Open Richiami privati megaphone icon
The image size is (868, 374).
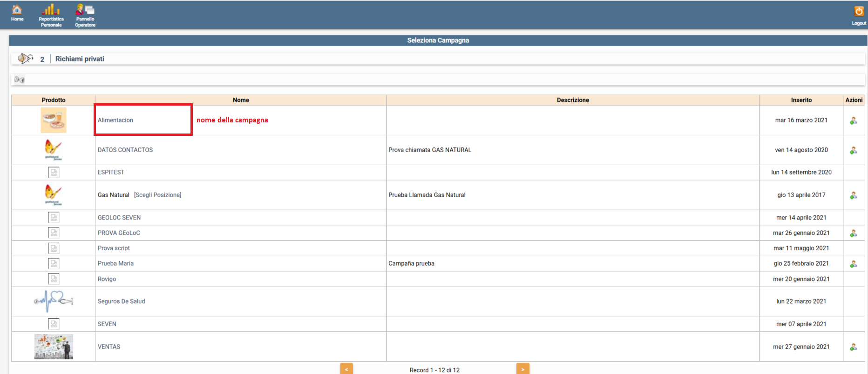point(25,59)
